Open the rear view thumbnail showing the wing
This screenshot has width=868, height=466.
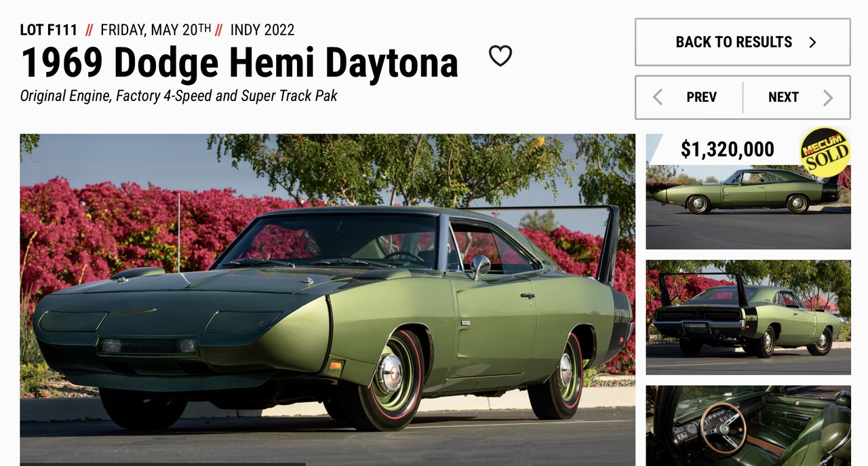coord(748,317)
